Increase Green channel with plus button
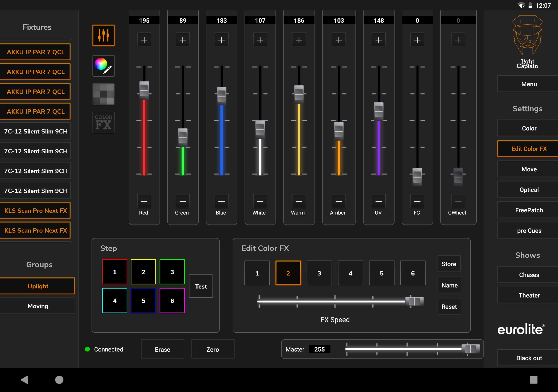This screenshot has width=558, height=392. 183,40
